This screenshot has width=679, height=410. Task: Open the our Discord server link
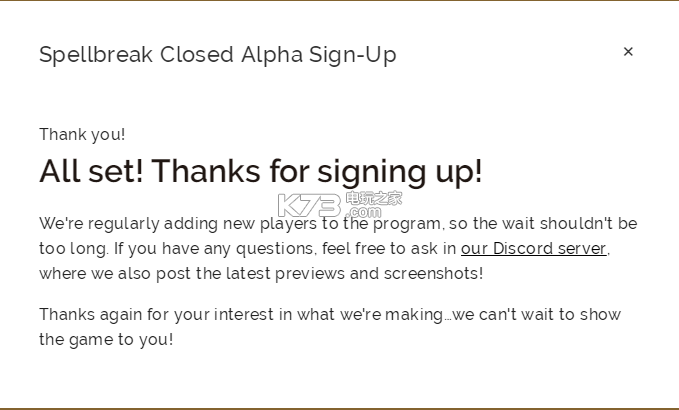(x=534, y=249)
